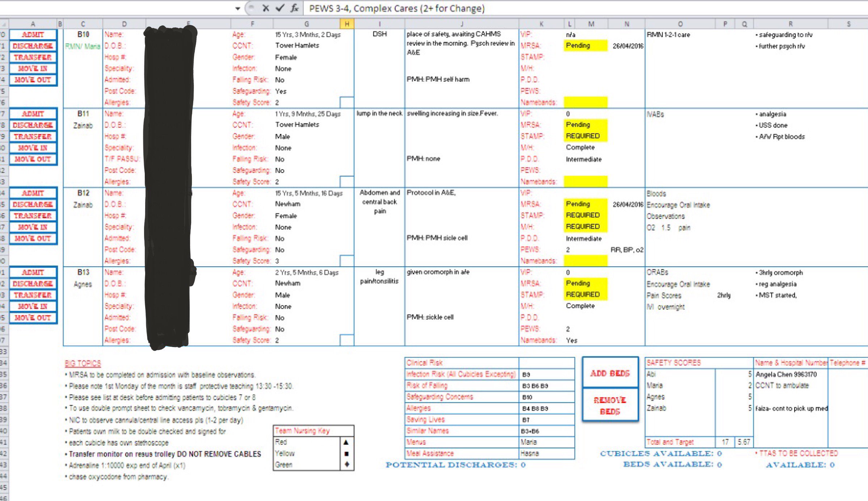
Task: Select the Red triangle symbol in nursing key
Action: coord(346,442)
